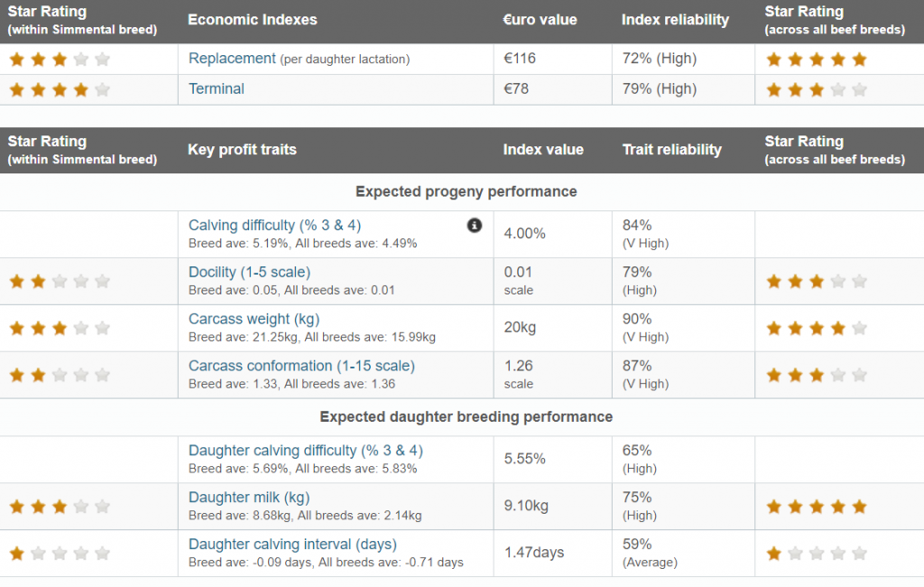Open the Daughter milk trait link

tap(248, 497)
